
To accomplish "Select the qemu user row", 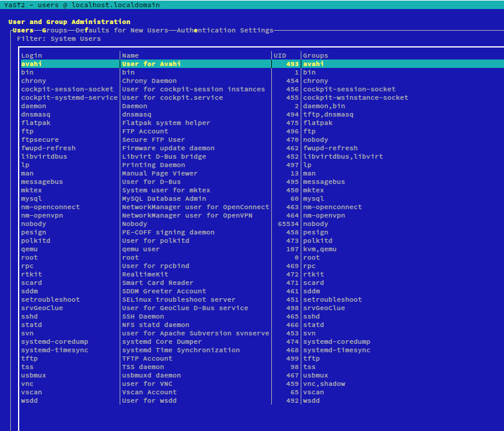I will click(29, 249).
